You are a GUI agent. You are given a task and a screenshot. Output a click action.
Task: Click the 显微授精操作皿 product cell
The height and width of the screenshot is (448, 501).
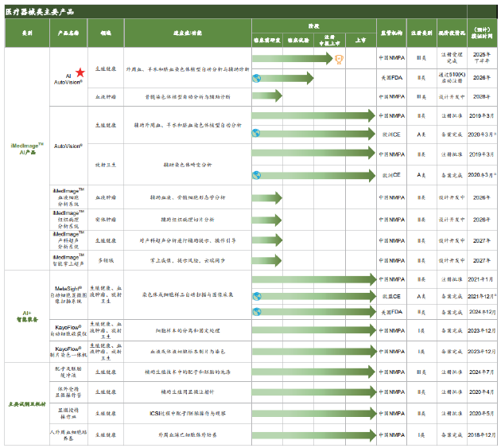point(68,414)
